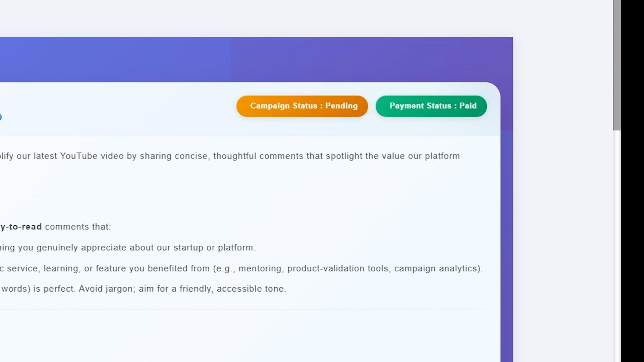Click the Payment Status : Paid badge
This screenshot has width=644, height=362.
pos(431,106)
